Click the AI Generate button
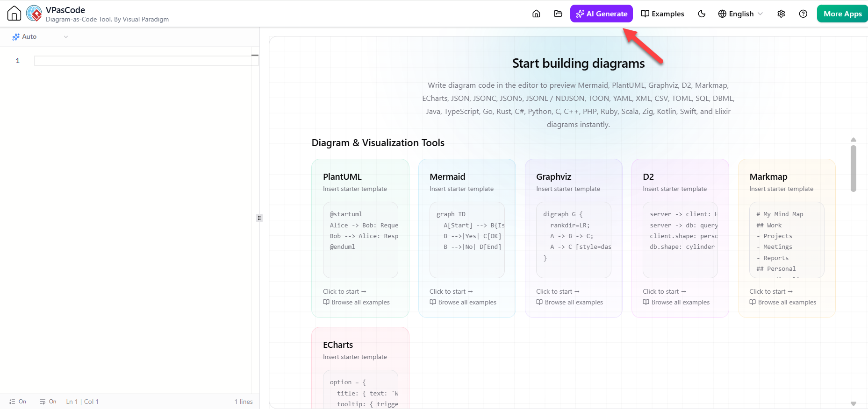The height and width of the screenshot is (409, 868). [602, 14]
